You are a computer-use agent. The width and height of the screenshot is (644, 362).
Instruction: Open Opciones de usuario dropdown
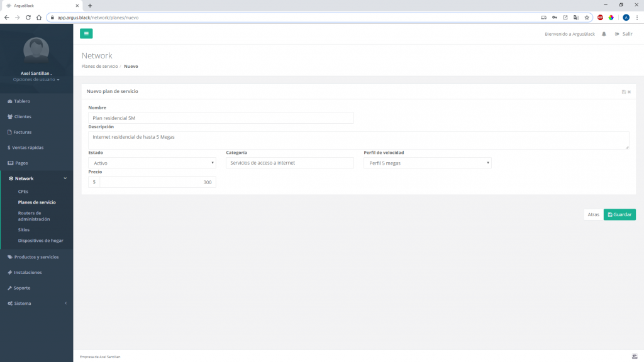coord(36,80)
